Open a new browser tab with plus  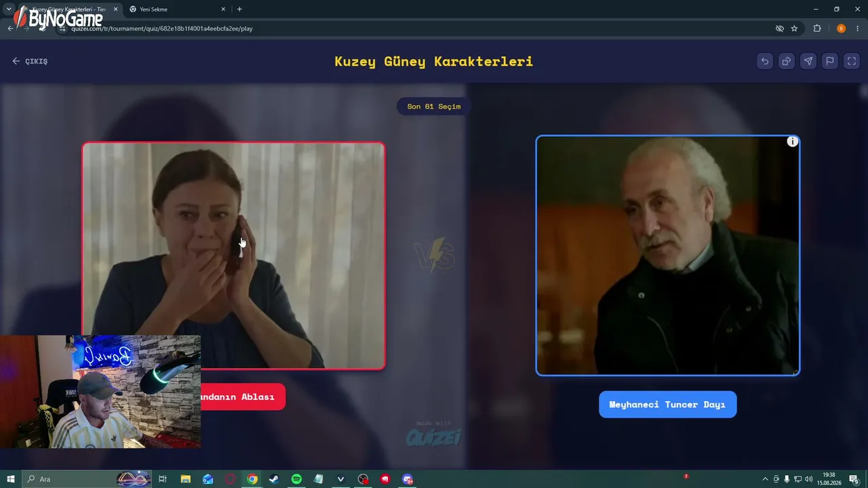(x=239, y=9)
